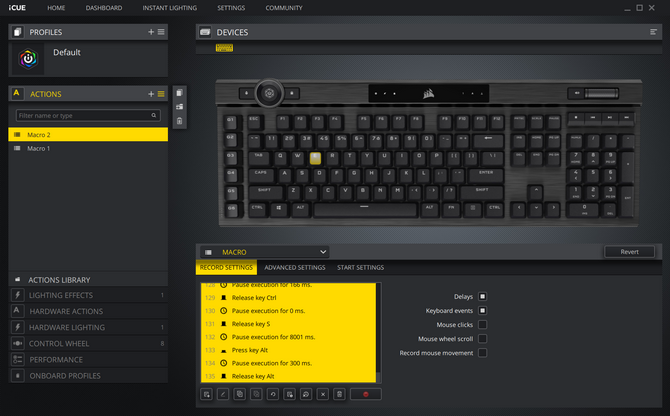
Task: Toggle the Keyboard events checkbox
Action: coord(482,311)
